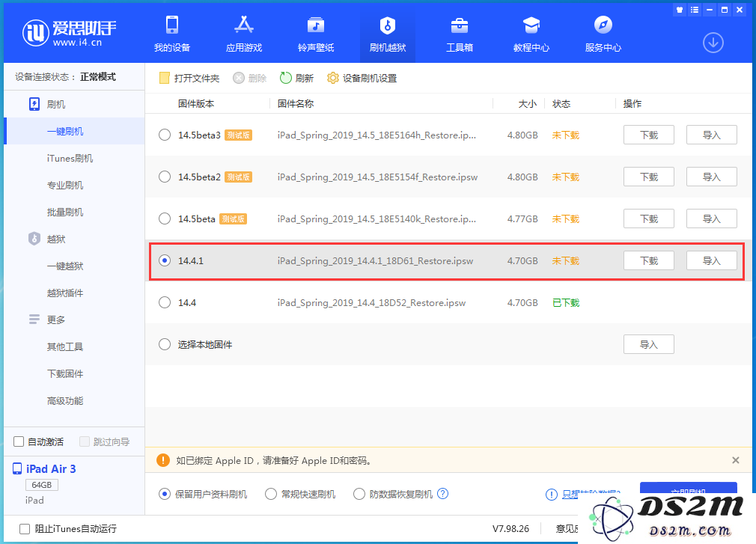Import firmware for the 14.5beta row
Image resolution: width=756 pixels, height=544 pixels.
(712, 218)
